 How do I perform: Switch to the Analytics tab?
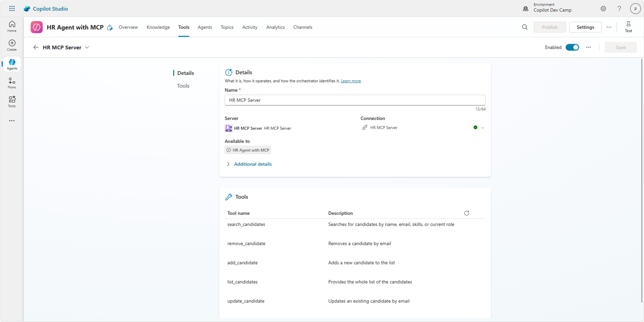[x=275, y=27]
